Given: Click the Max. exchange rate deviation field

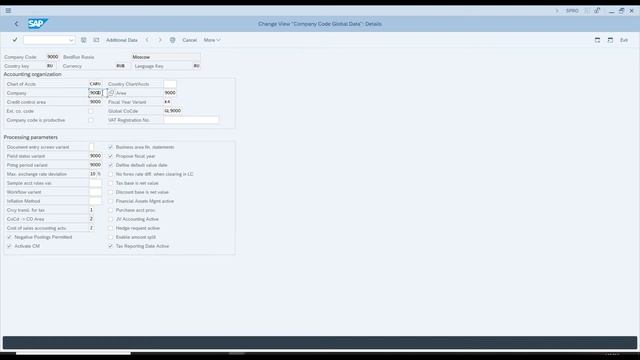Looking at the screenshot, I should tap(93, 174).
